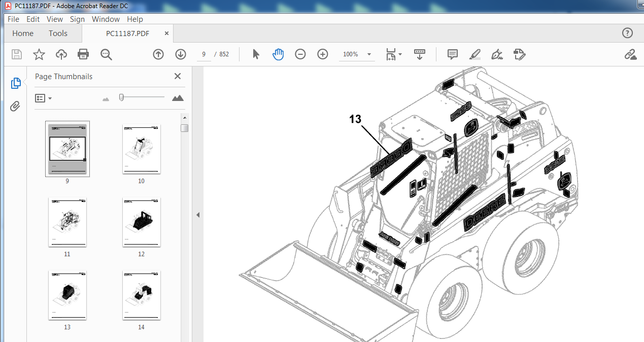Go to next page arrow
Image resolution: width=644 pixels, height=342 pixels.
pyautogui.click(x=181, y=54)
